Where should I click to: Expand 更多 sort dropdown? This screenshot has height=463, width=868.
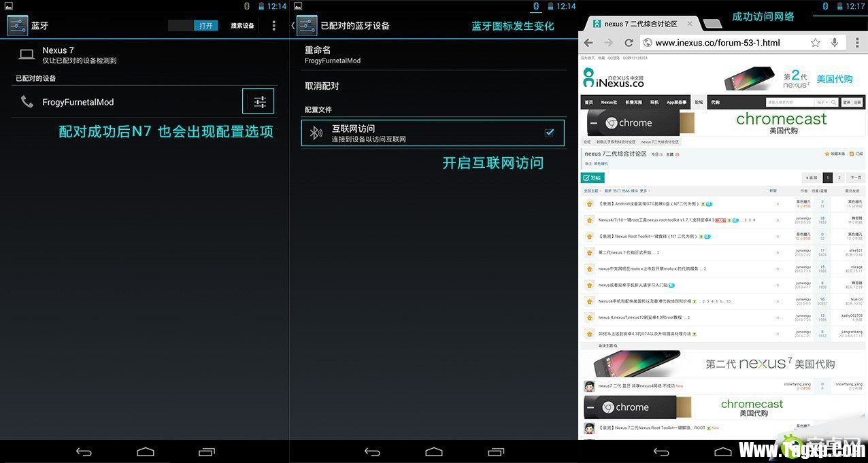[x=646, y=191]
